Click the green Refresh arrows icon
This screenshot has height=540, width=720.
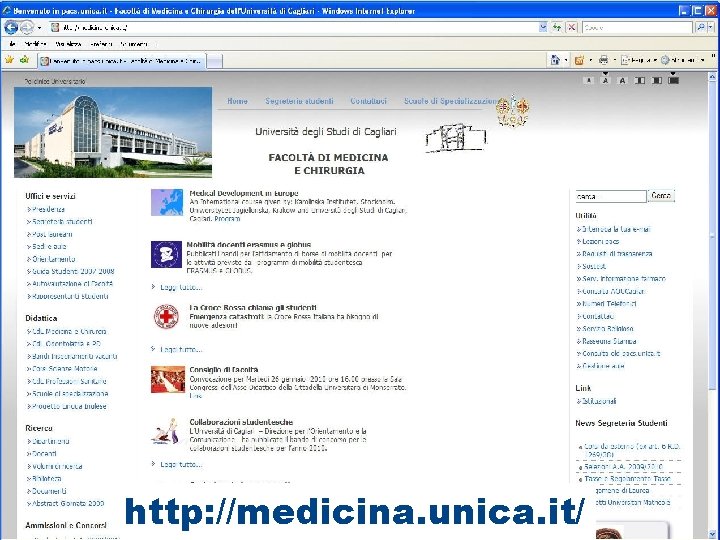tap(557, 28)
